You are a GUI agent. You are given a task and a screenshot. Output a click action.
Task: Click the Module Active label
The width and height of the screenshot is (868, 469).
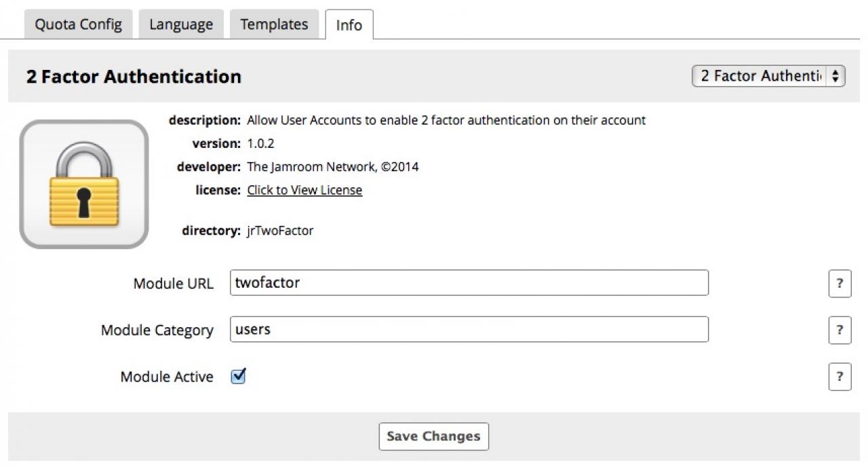pos(167,377)
